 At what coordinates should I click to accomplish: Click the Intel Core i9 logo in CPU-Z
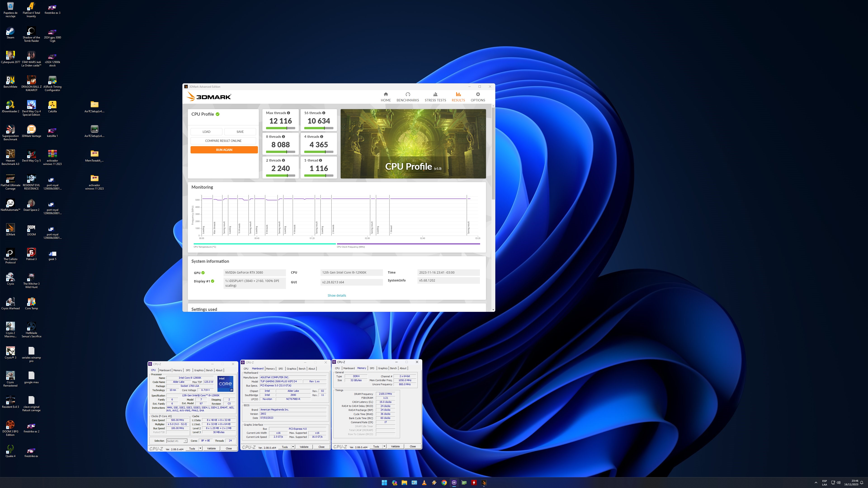pos(225,384)
